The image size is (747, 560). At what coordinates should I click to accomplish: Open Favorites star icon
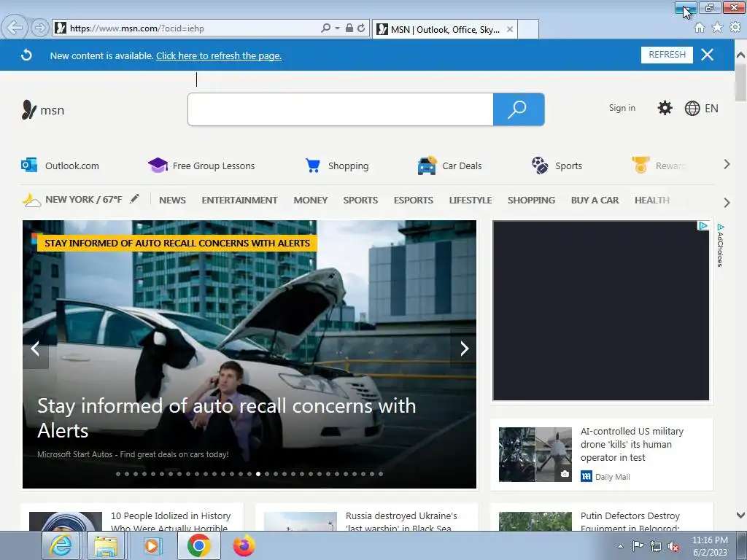pyautogui.click(x=717, y=28)
